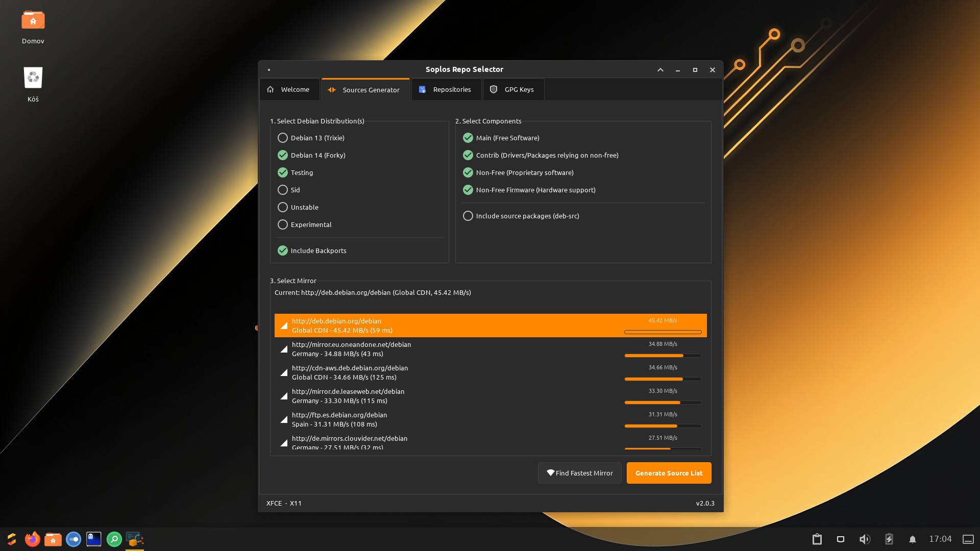Screen dimensions: 980x551
Task: Open the Repositories tab
Action: (x=446, y=89)
